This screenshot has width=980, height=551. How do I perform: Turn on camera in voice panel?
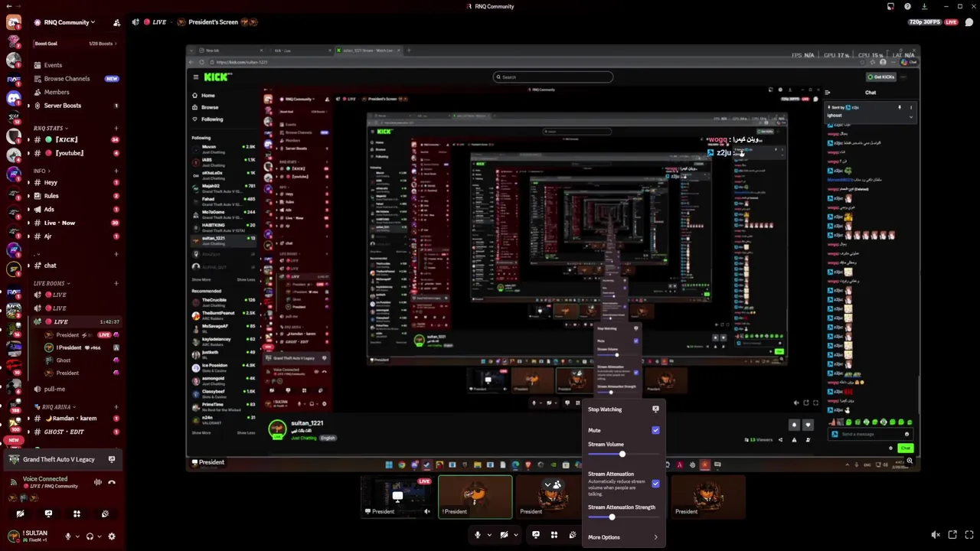point(21,514)
